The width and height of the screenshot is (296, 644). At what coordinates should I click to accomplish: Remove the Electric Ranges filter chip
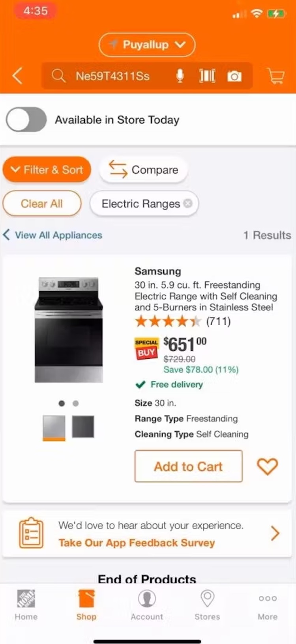pyautogui.click(x=188, y=204)
